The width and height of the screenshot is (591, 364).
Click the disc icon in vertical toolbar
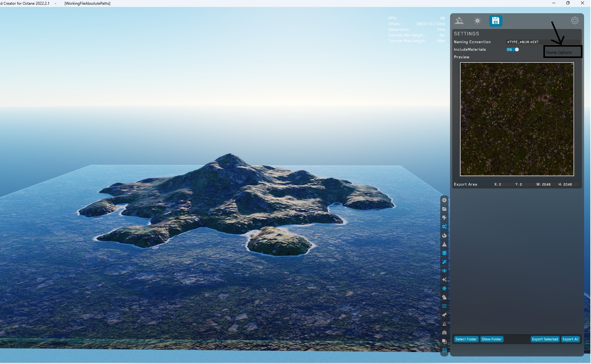[444, 200]
